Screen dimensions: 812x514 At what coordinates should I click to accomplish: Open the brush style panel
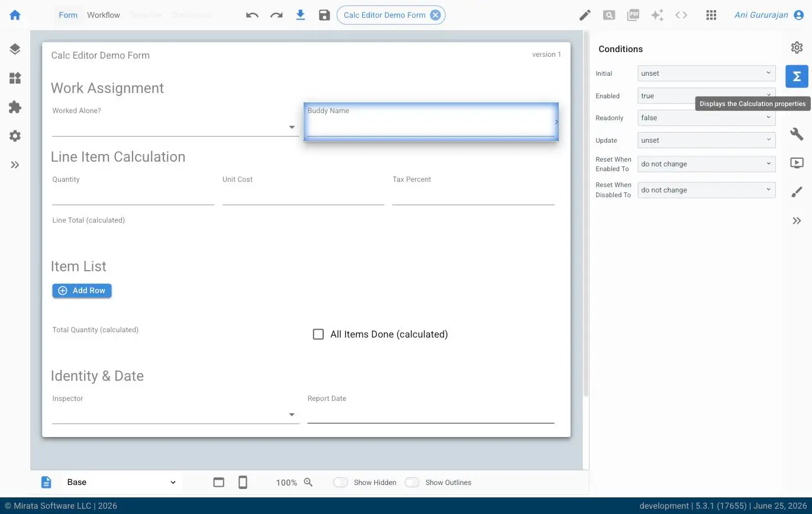[x=797, y=192]
